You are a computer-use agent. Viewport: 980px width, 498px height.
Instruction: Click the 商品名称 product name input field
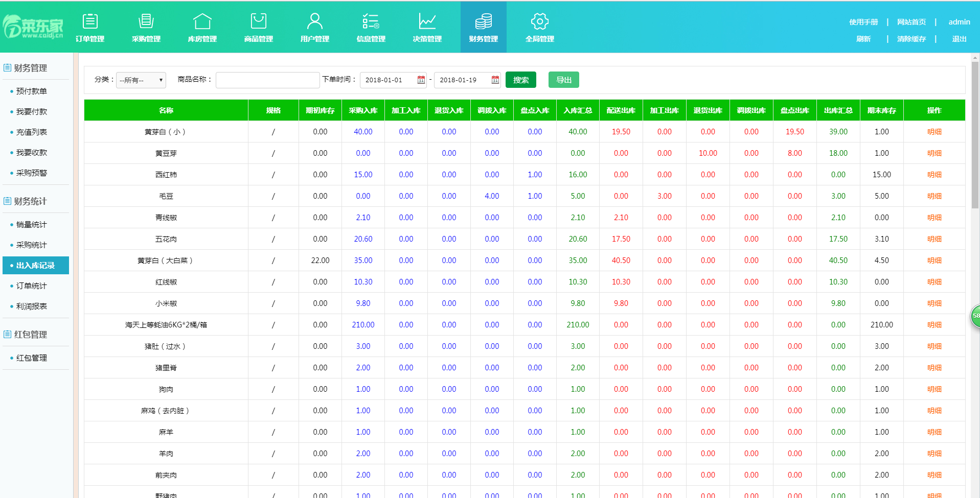click(x=267, y=80)
